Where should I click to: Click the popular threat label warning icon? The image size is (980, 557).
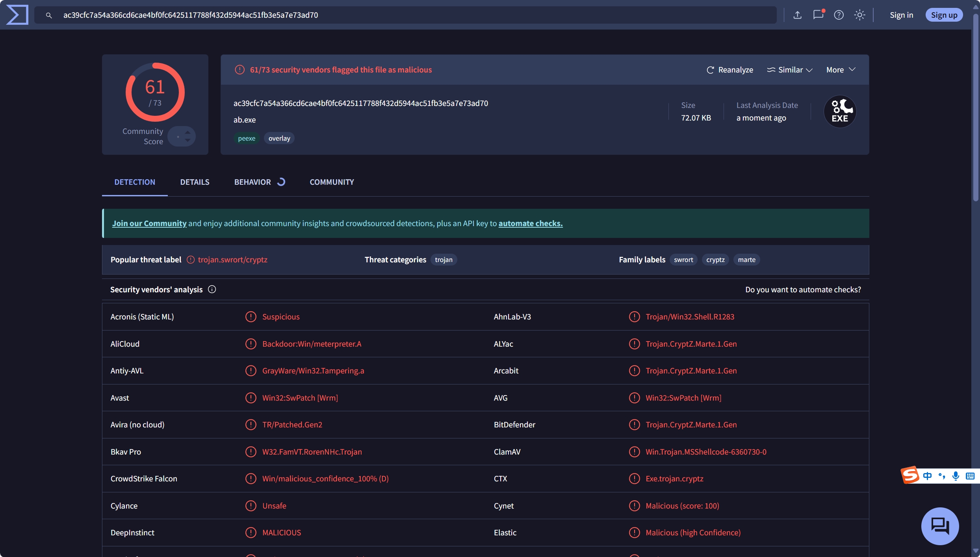tap(191, 260)
